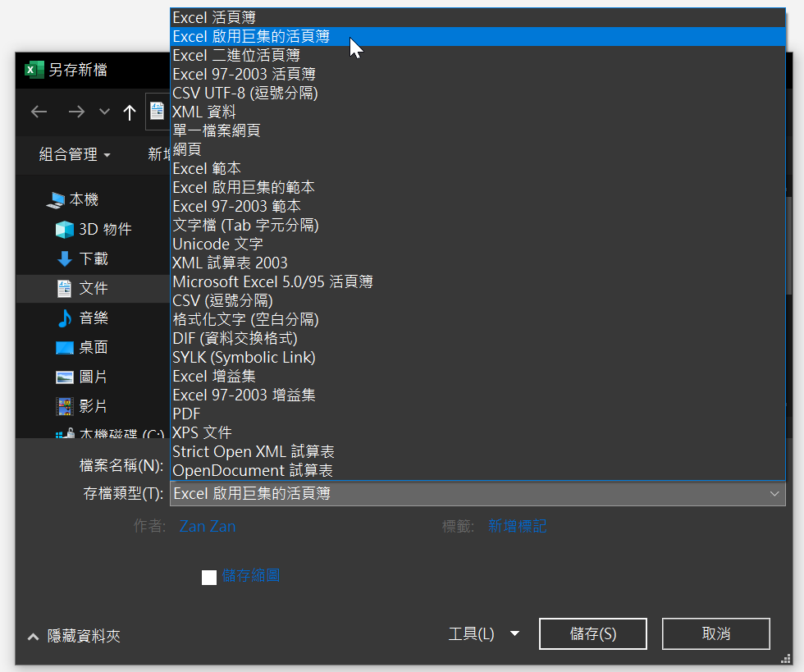Open the 工具(L) dropdown

[484, 634]
